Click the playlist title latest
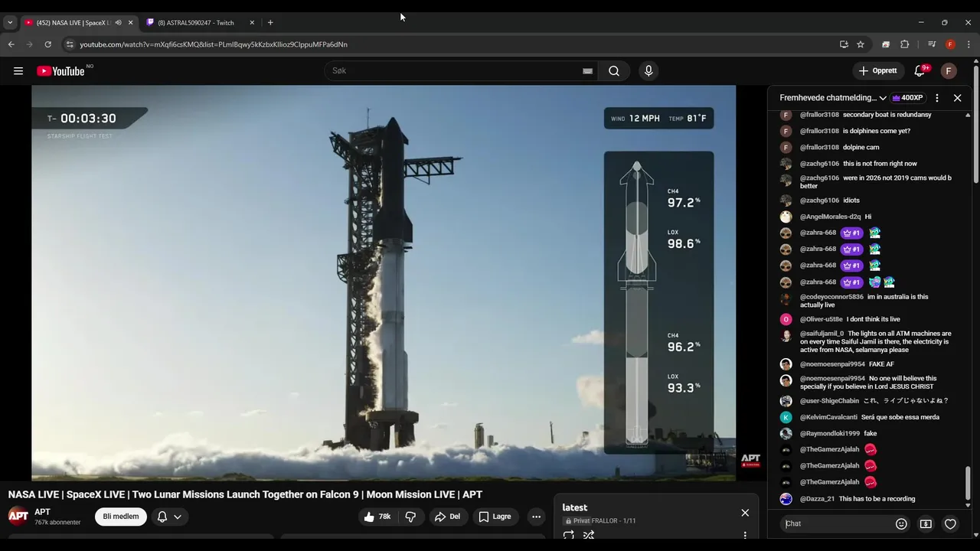This screenshot has width=980, height=551. 575,507
